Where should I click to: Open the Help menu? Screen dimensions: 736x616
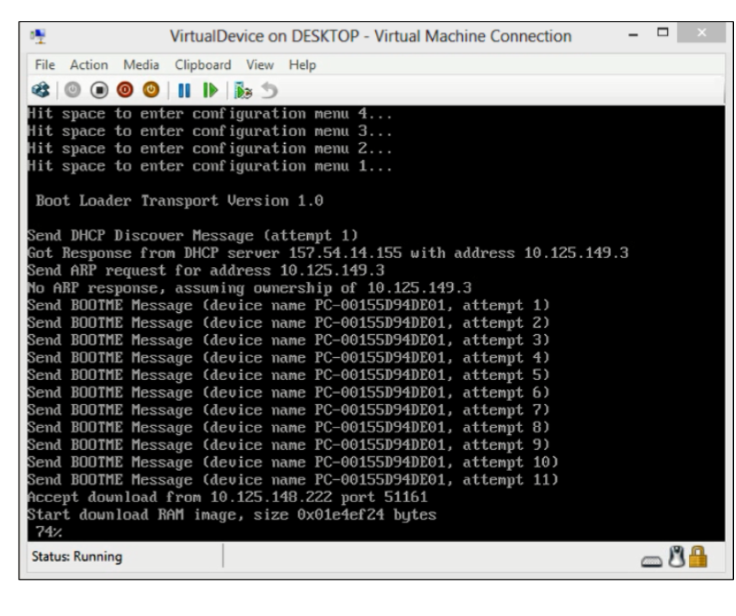tap(302, 65)
